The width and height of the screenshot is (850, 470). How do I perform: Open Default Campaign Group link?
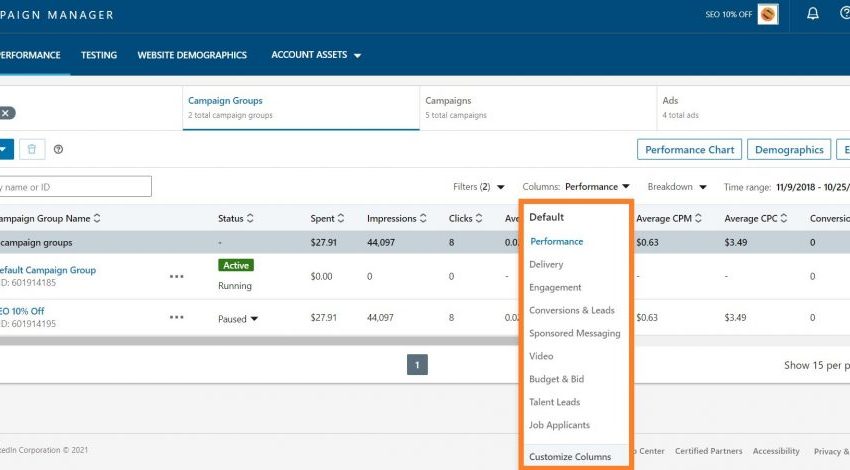48,270
